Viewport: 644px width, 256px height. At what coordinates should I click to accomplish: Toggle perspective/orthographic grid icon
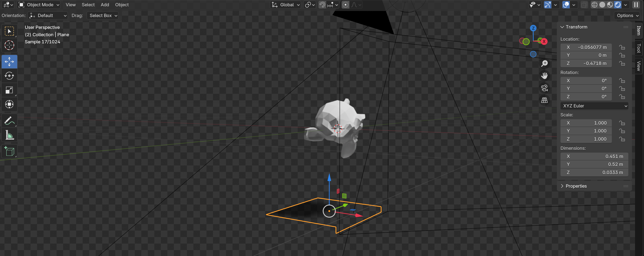tap(544, 100)
